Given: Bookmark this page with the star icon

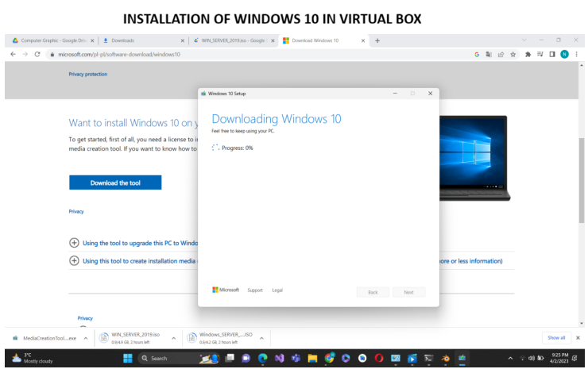Looking at the screenshot, I should (x=513, y=55).
